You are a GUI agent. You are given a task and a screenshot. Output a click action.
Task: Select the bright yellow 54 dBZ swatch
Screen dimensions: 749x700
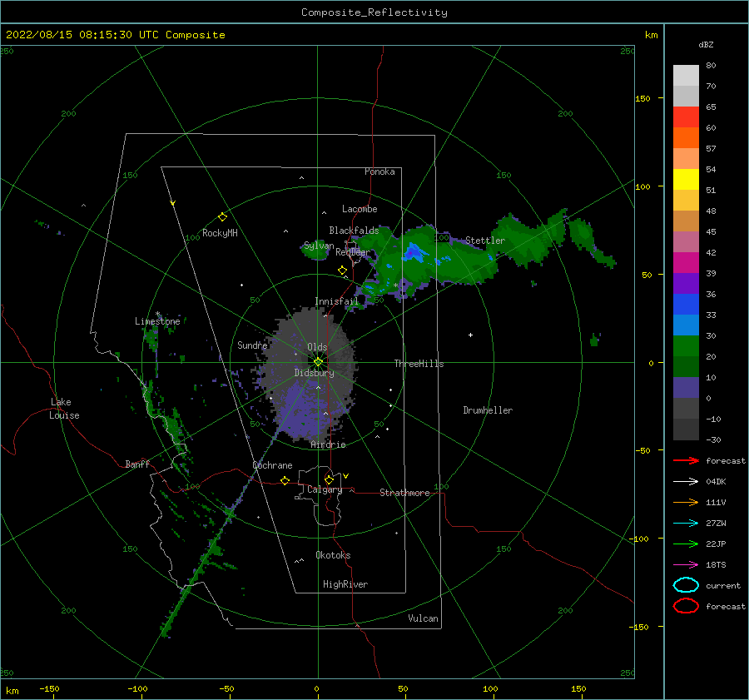point(686,180)
